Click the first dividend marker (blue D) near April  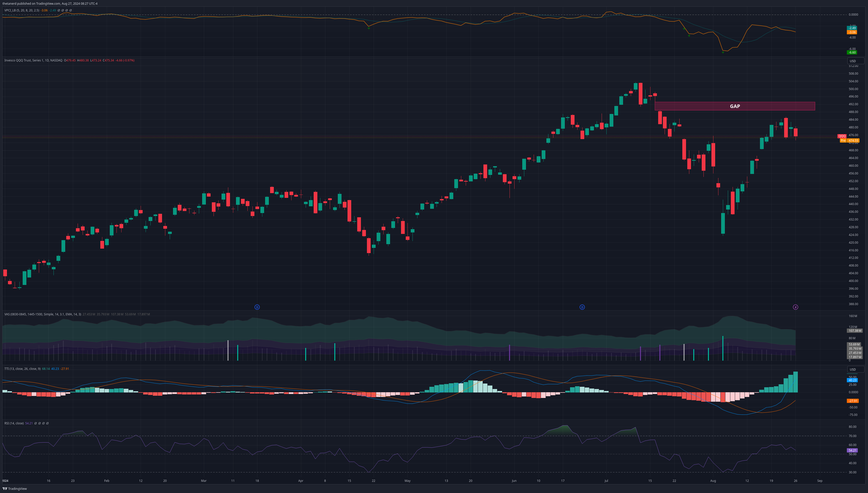(x=257, y=307)
